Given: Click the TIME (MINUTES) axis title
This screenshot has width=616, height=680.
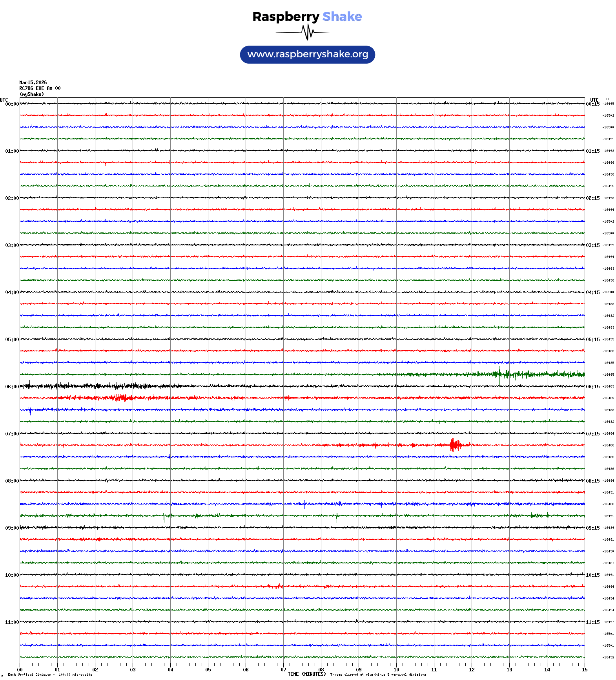Looking at the screenshot, I should pyautogui.click(x=306, y=674).
